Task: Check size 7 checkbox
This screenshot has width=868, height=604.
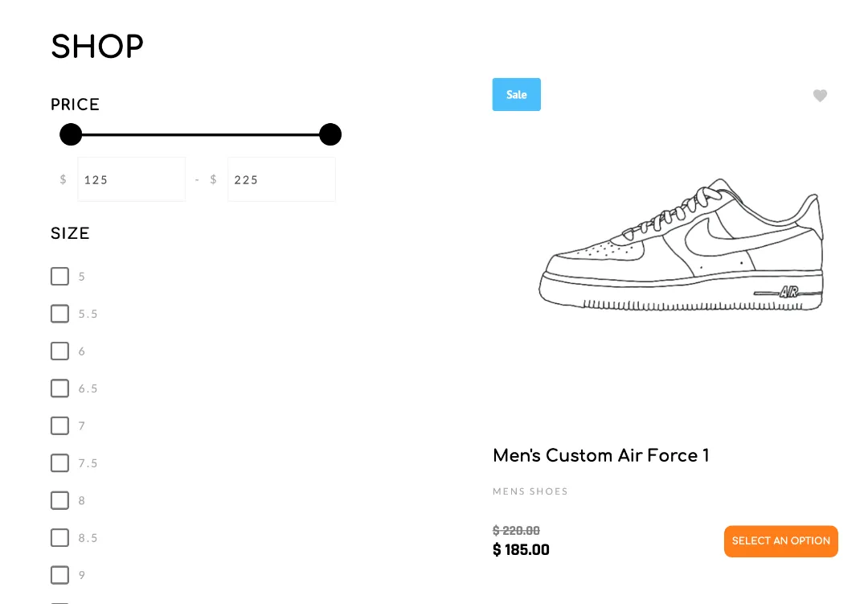Action: pos(59,425)
